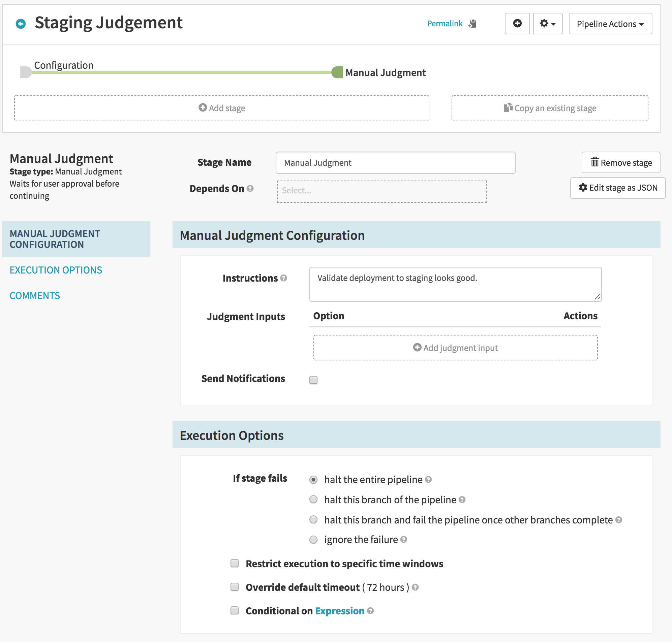Select halt this branch of the pipeline
The height and width of the screenshot is (642, 672).
click(313, 499)
